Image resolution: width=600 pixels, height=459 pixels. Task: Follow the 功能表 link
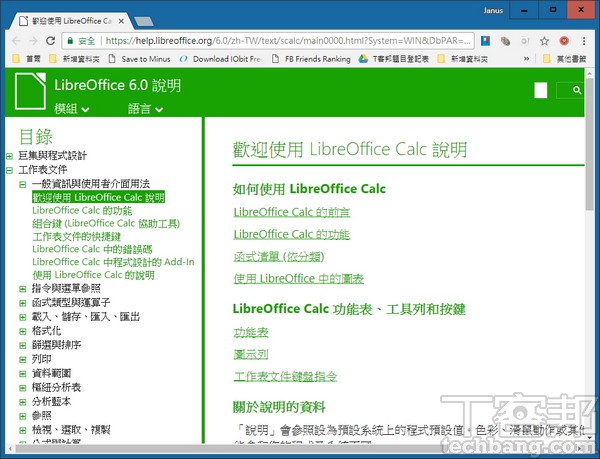(x=251, y=332)
